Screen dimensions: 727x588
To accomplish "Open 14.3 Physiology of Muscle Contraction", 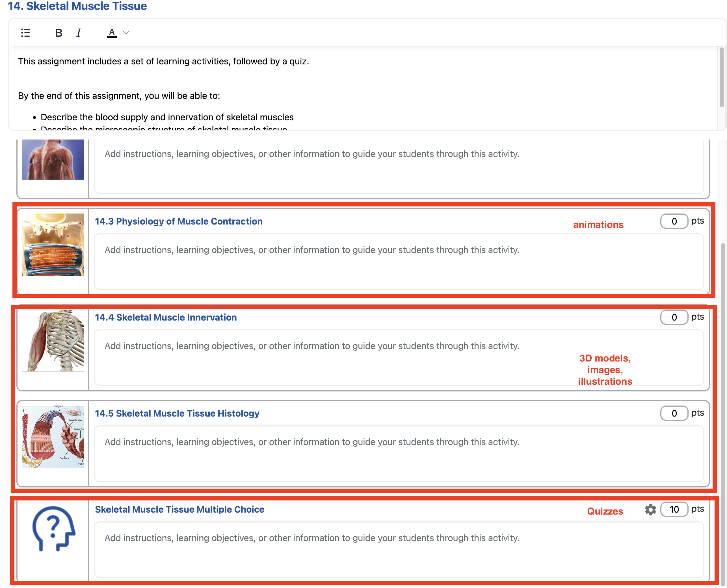I will click(x=179, y=221).
